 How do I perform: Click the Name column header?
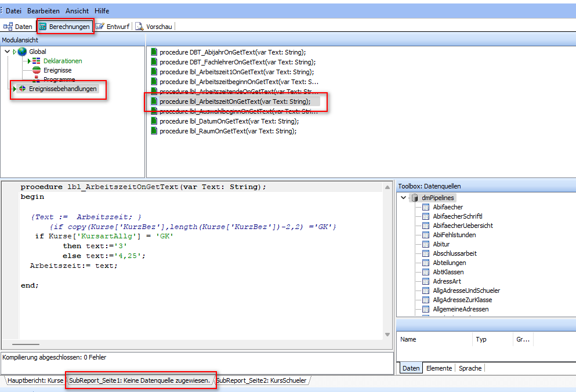pyautogui.click(x=408, y=339)
